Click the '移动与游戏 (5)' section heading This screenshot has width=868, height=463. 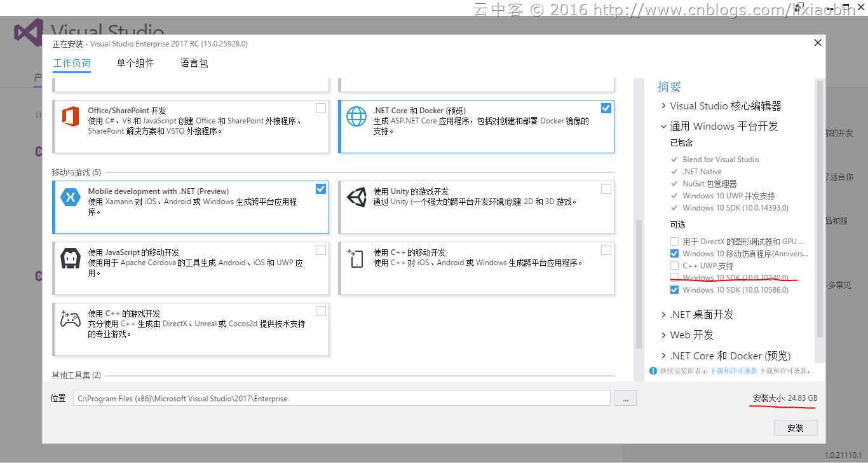(76, 172)
